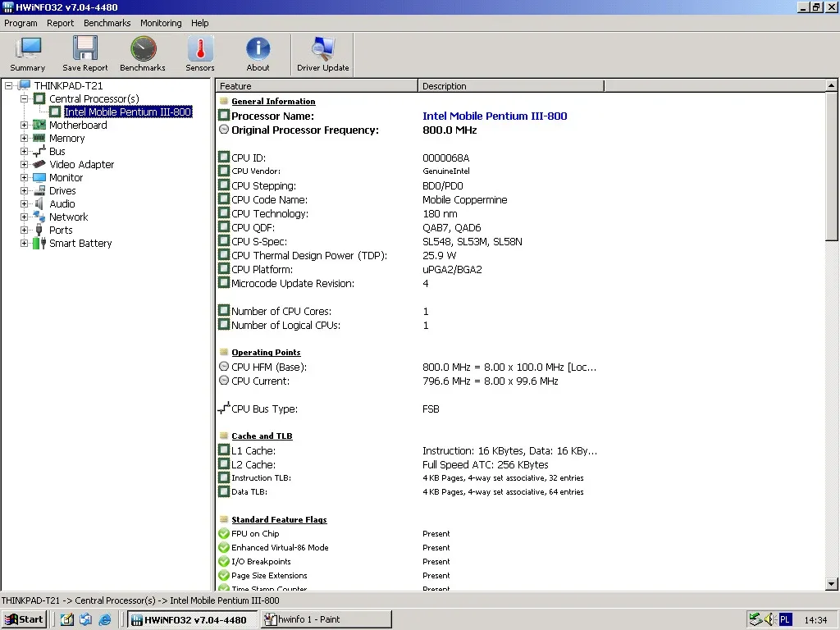Click the Feature column header

pyautogui.click(x=317, y=85)
